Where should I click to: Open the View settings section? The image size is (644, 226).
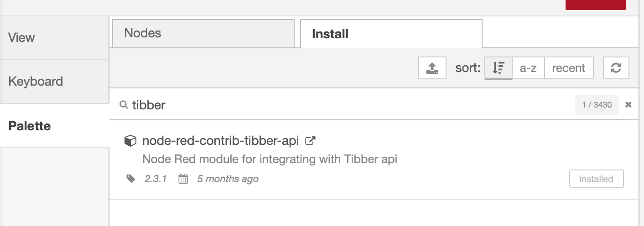(54, 37)
